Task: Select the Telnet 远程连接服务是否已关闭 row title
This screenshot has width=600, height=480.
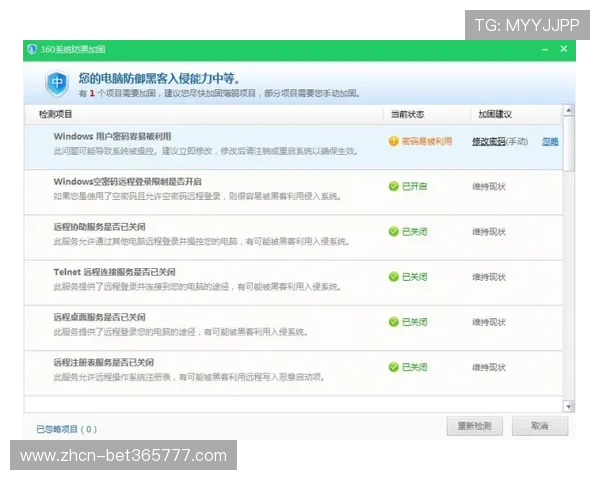Action: coord(114,272)
